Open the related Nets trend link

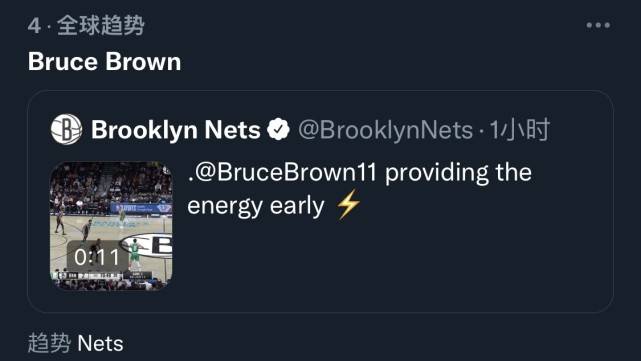(100, 343)
